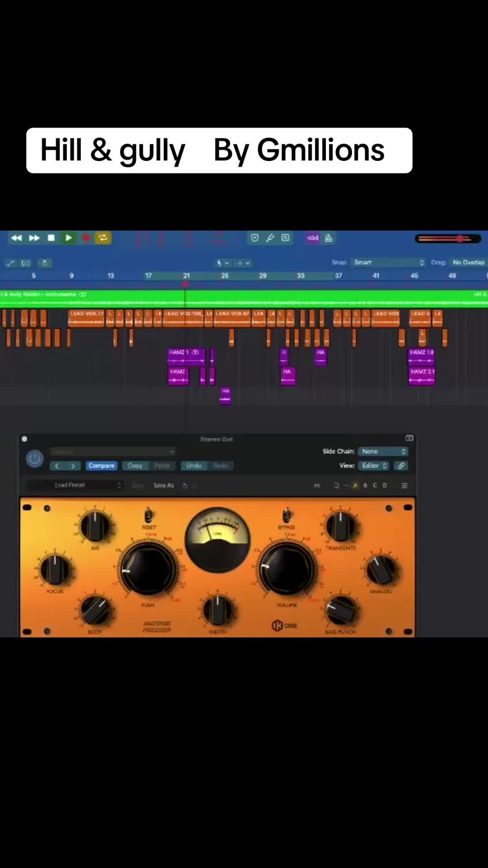Expand plugin window with top-right icon
The width and height of the screenshot is (488, 868).
coord(409,438)
